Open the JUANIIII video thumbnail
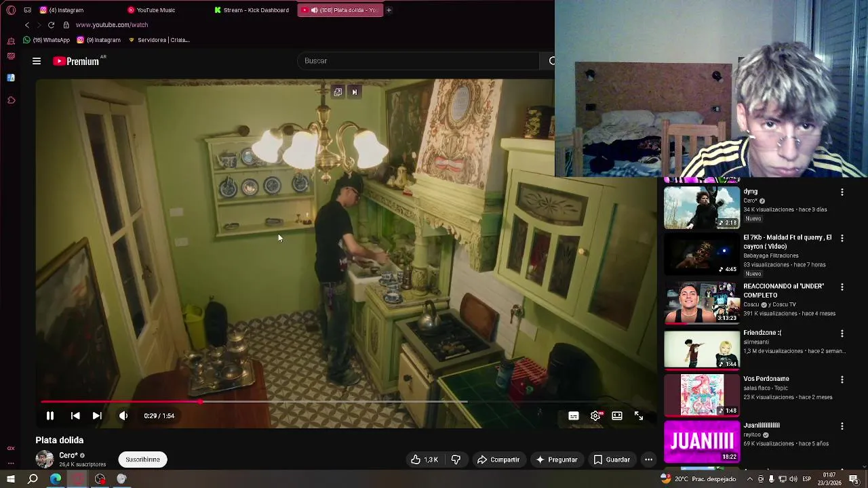 click(702, 442)
